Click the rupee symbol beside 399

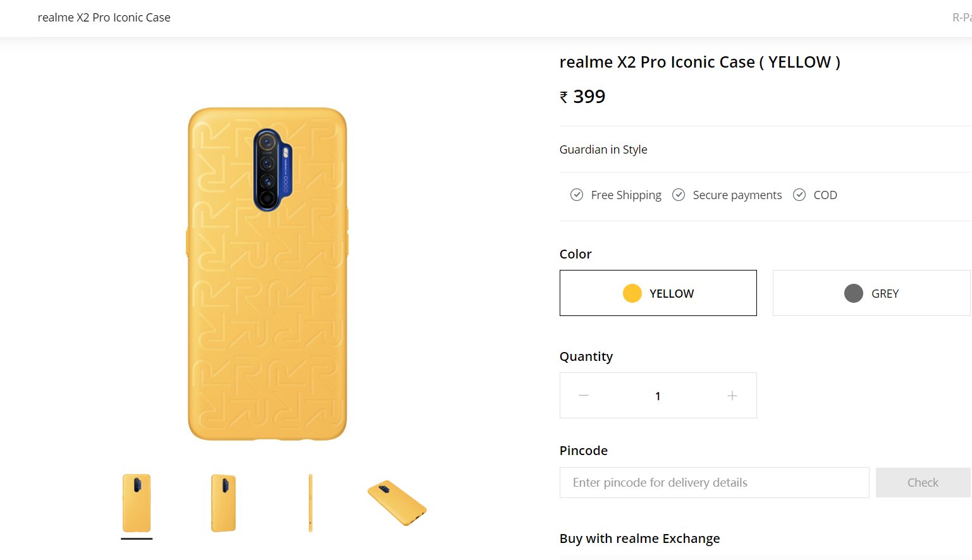[564, 97]
